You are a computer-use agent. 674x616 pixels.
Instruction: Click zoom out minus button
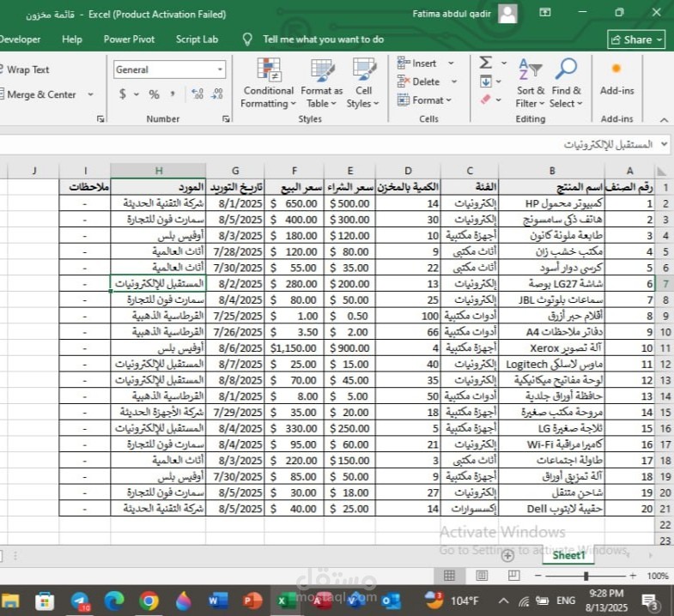tap(537, 576)
